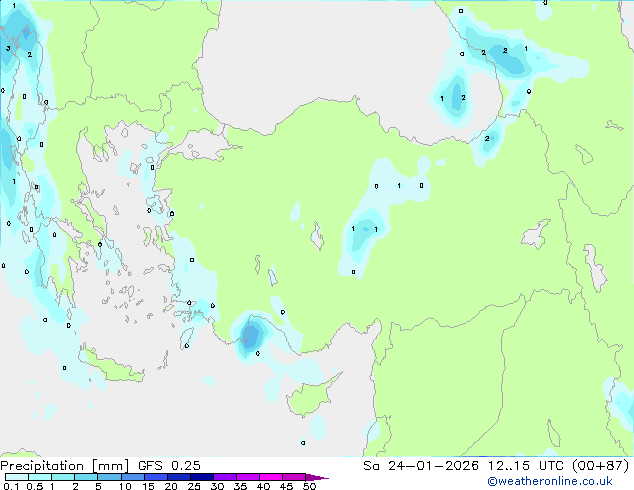Screen dimensions: 634x490
Task: Click the legend swatch between 40 and 45
Action: click(271, 477)
